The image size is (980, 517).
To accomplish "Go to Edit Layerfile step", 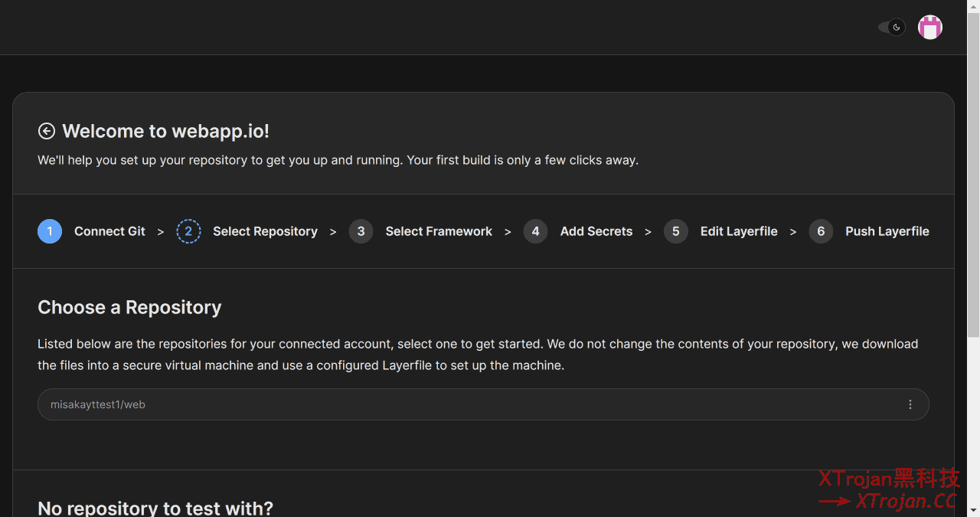I will (739, 231).
